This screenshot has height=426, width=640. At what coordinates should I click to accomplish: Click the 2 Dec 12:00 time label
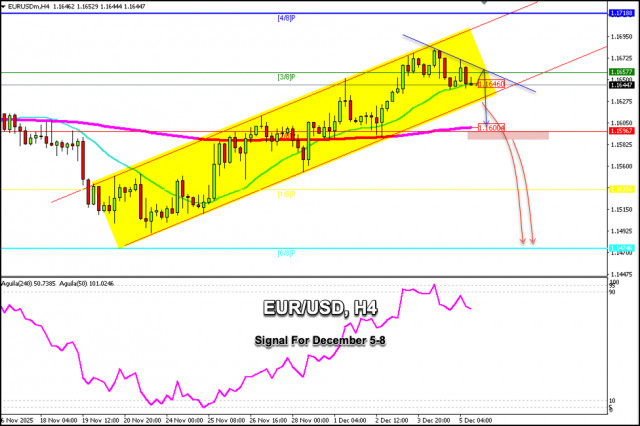pos(392,420)
